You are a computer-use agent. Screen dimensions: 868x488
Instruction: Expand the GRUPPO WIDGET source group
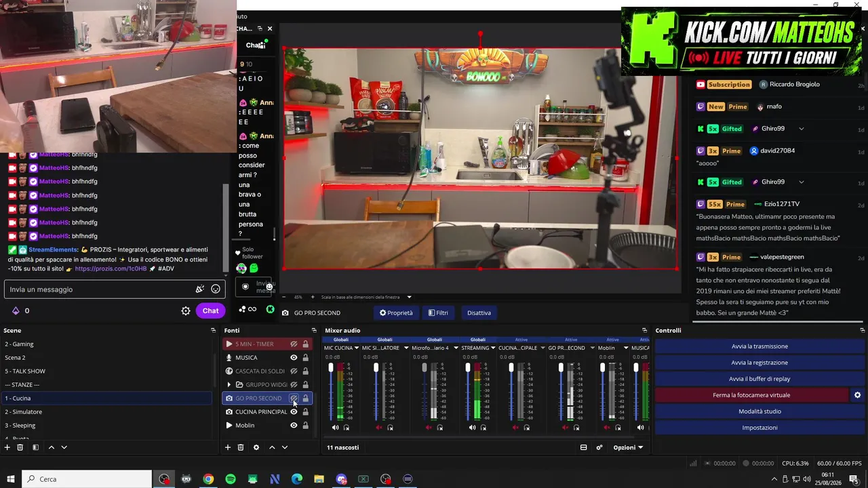(229, 385)
